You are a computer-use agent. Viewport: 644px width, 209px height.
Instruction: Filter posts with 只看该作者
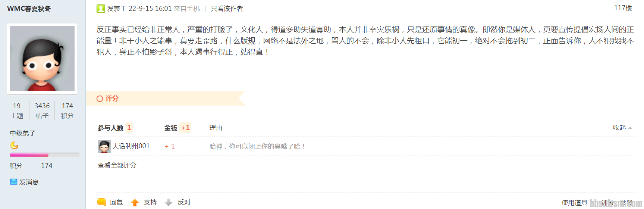click(227, 9)
